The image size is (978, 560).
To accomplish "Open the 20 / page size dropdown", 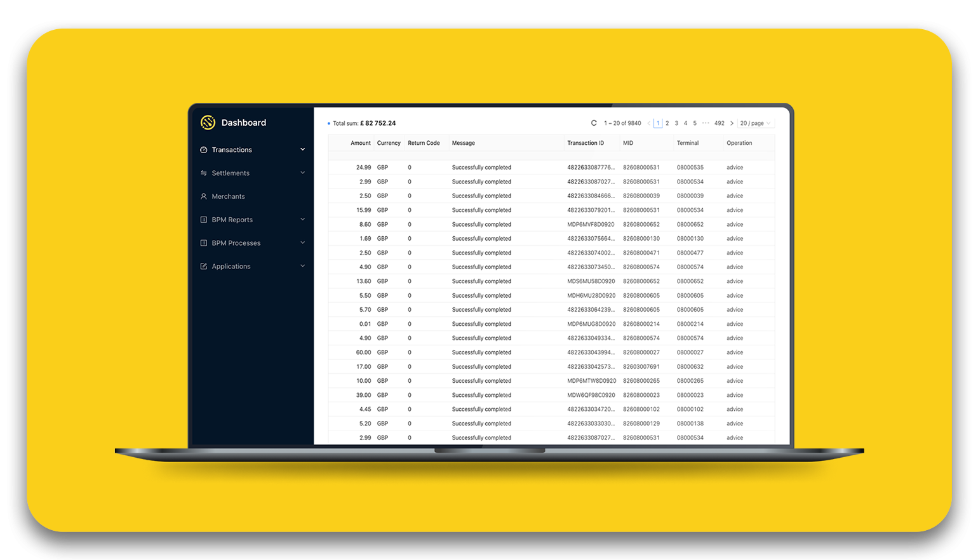I will coord(755,123).
